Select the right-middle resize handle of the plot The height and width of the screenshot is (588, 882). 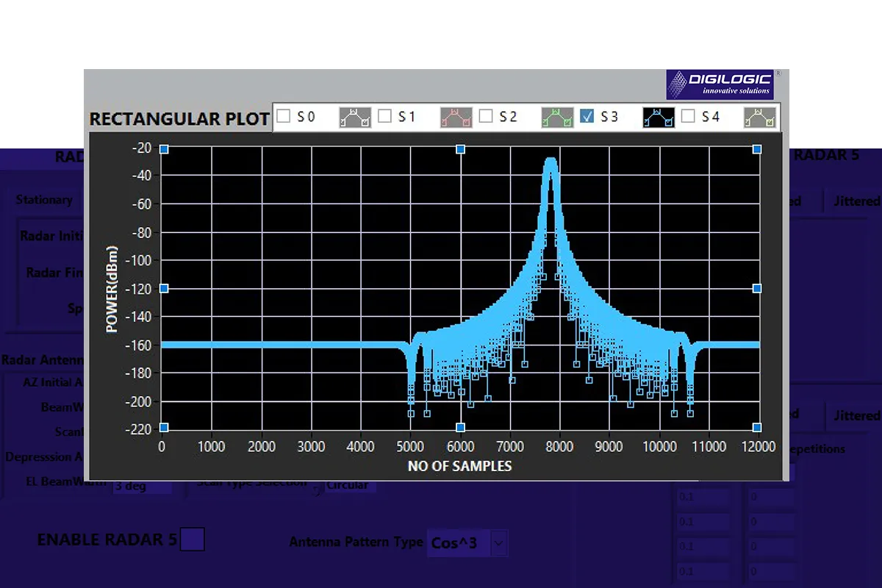757,288
